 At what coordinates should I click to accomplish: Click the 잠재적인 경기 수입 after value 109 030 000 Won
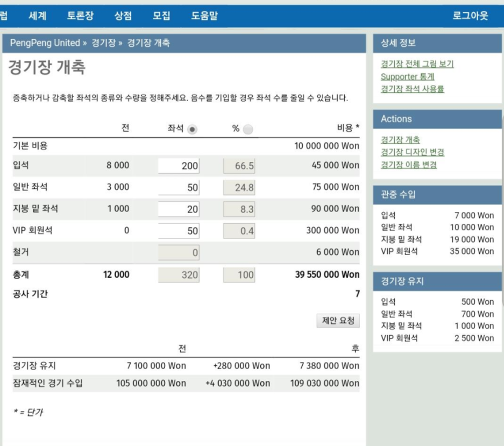click(x=325, y=383)
